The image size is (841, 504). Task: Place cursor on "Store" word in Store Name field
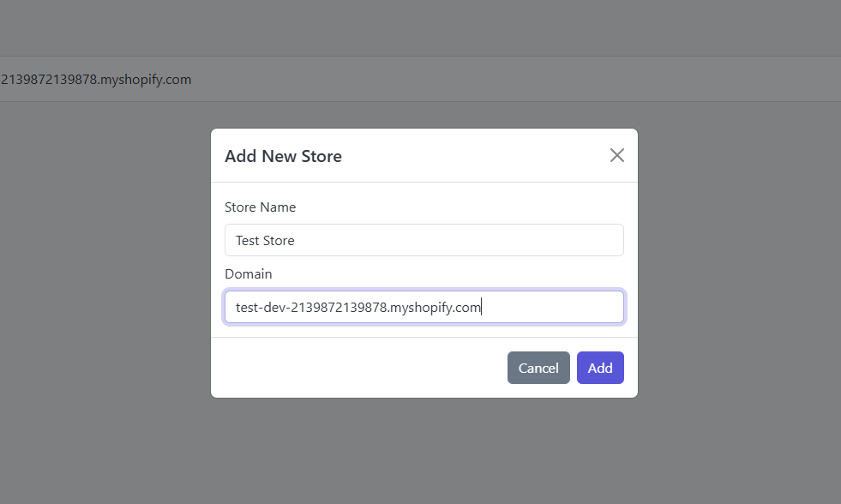click(x=279, y=241)
